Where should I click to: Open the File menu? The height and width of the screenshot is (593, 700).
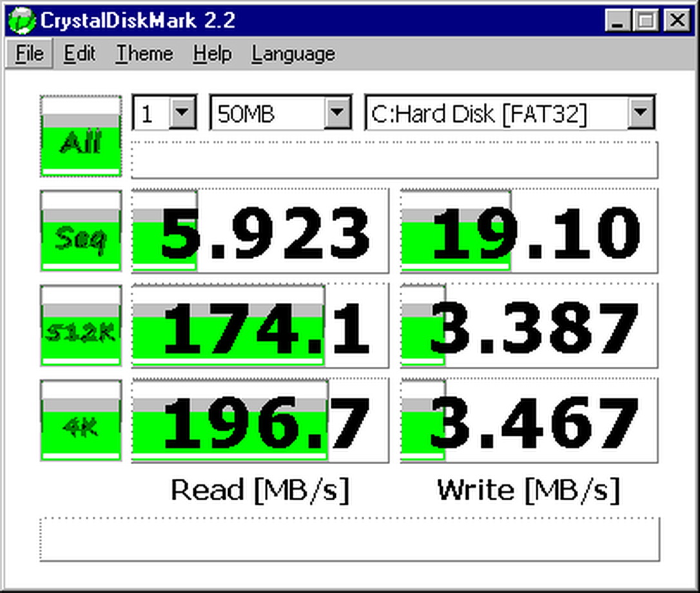[x=30, y=53]
